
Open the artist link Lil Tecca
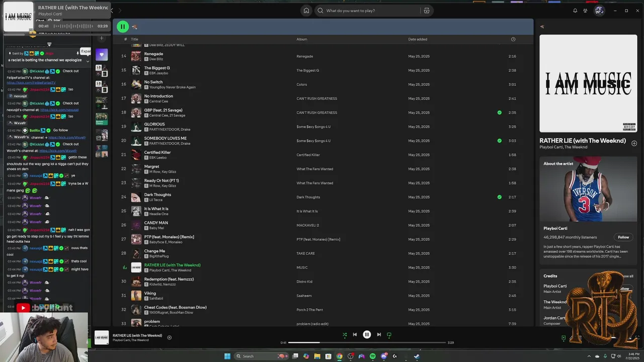156,200
